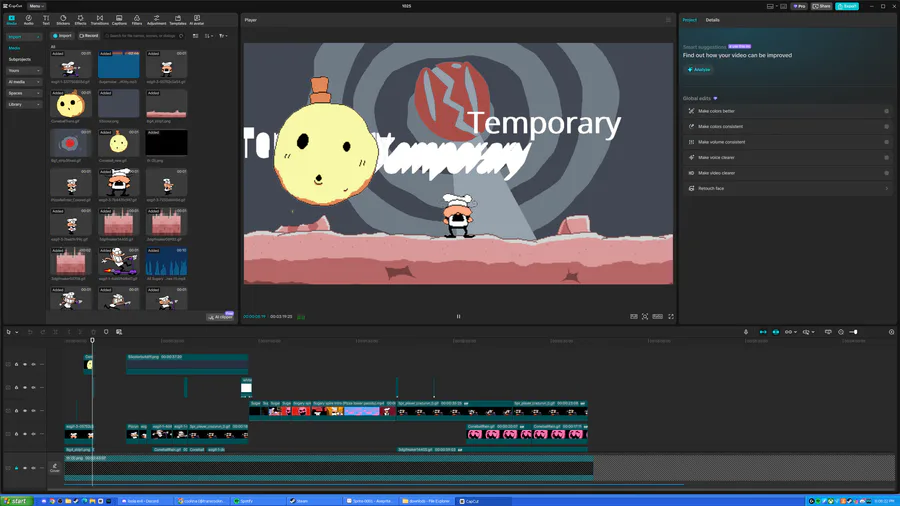Toggle Make video clearer option

886,173
